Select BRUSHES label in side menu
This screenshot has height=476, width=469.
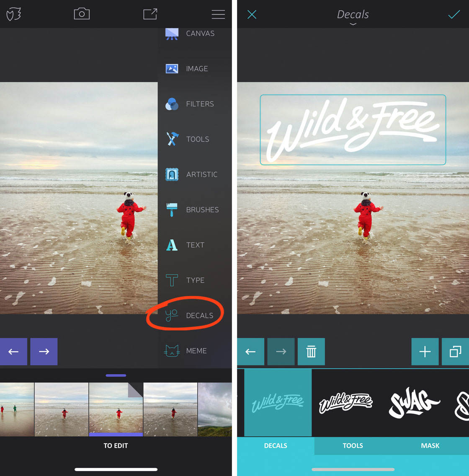pyautogui.click(x=202, y=210)
